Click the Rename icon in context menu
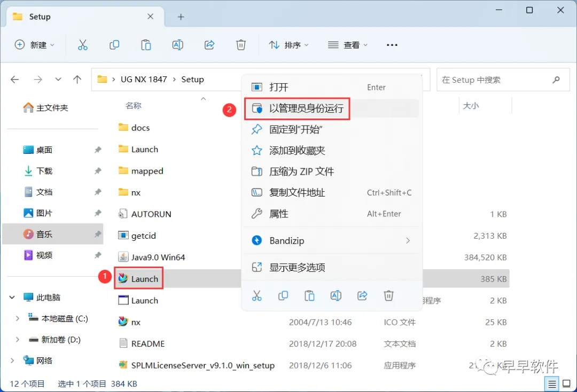The height and width of the screenshot is (392, 577). [x=336, y=296]
